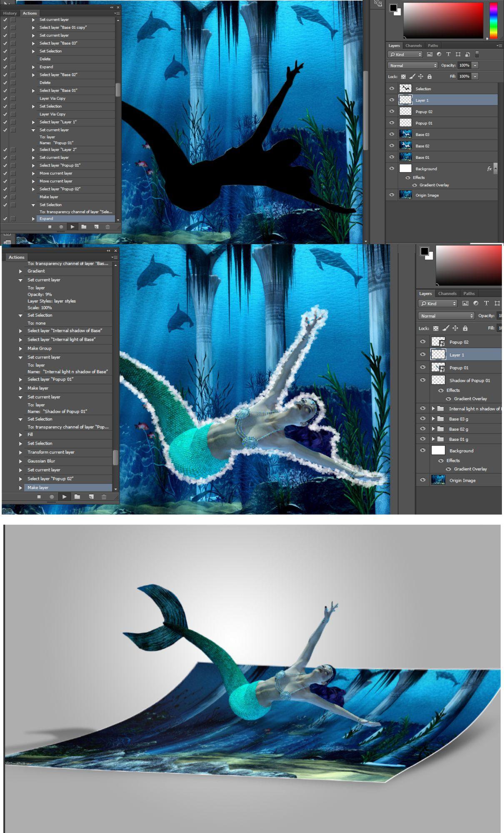Viewport: 504px width, 833px height.
Task: Open the flyout menu of the History/Actions panel
Action: click(117, 13)
